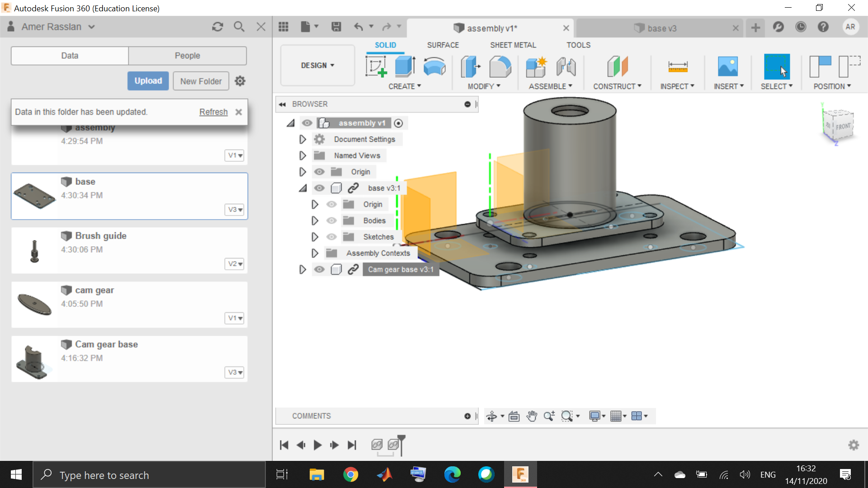868x488 pixels.
Task: Toggle visibility of base v3:1 Origin
Action: [x=331, y=204]
